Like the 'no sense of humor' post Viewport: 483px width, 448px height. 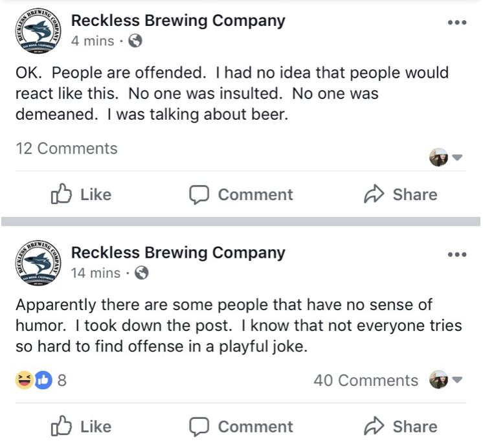coord(81,427)
